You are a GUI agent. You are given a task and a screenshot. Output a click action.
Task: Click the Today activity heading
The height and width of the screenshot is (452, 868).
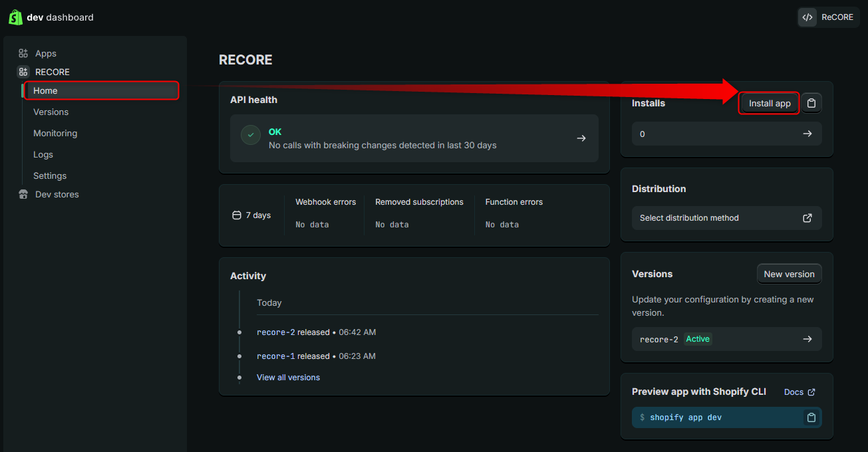click(269, 302)
